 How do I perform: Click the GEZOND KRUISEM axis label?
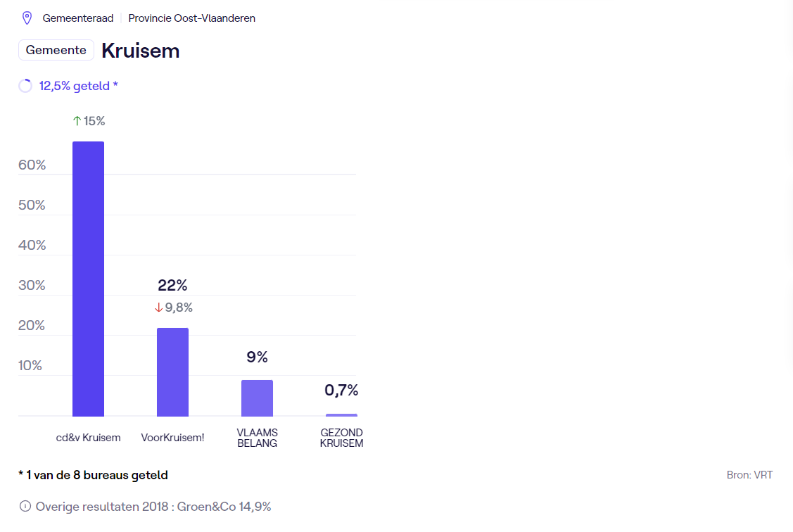(341, 438)
